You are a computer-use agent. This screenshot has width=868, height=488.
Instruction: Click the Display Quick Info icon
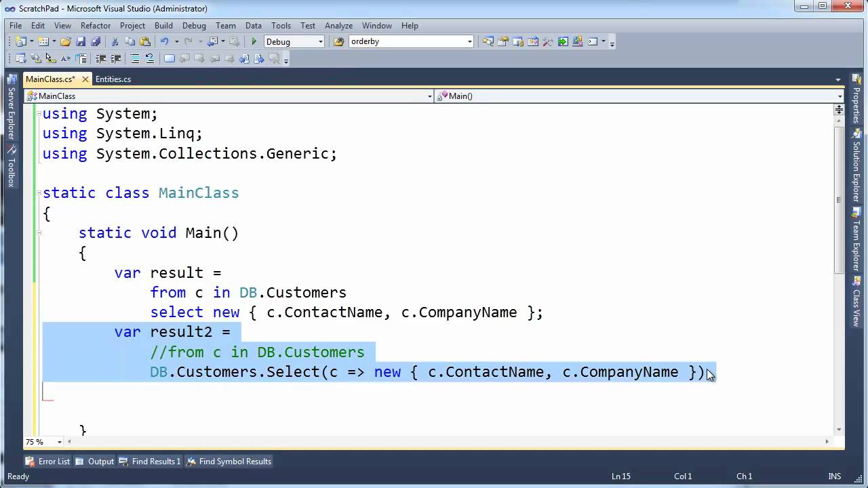(x=50, y=59)
